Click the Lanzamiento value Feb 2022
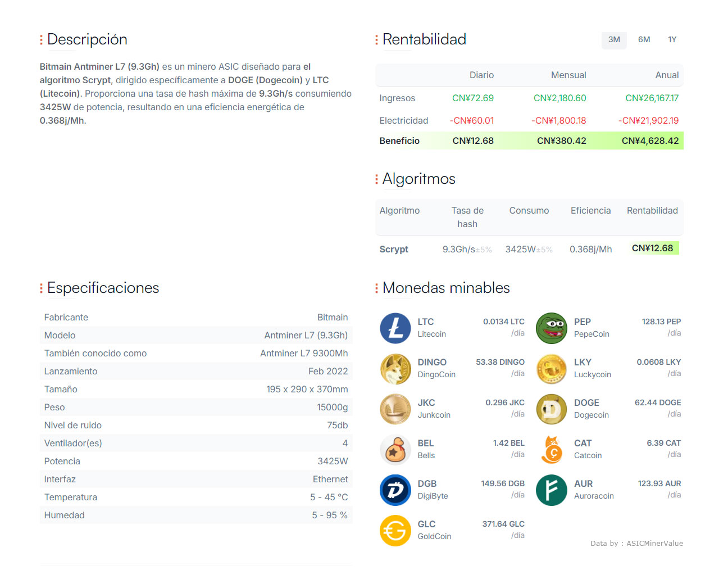 (328, 372)
